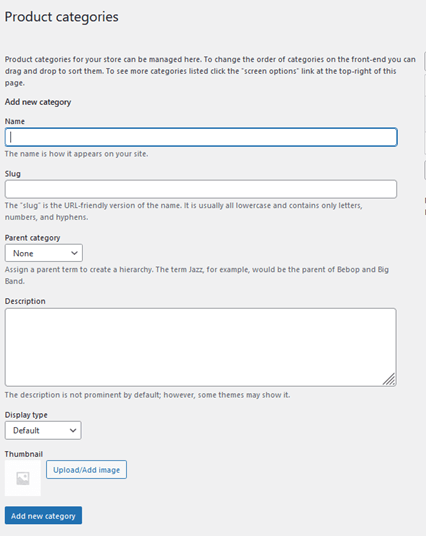Click inside the Description text area
This screenshot has height=536, width=426.
coord(201,347)
